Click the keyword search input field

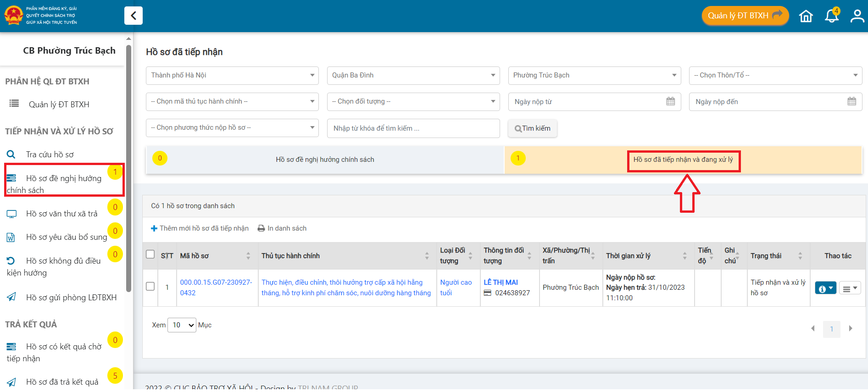click(413, 128)
